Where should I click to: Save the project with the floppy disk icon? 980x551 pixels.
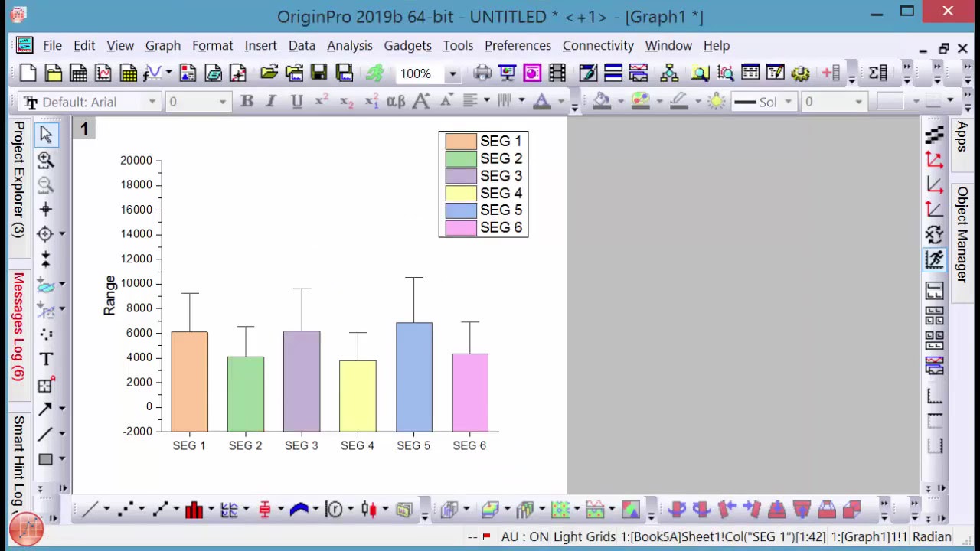[x=319, y=73]
